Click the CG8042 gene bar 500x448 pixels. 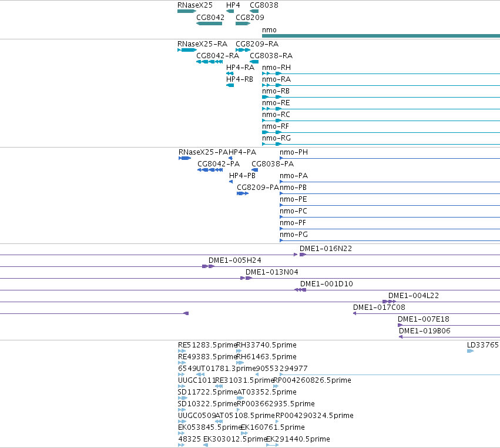click(x=209, y=24)
